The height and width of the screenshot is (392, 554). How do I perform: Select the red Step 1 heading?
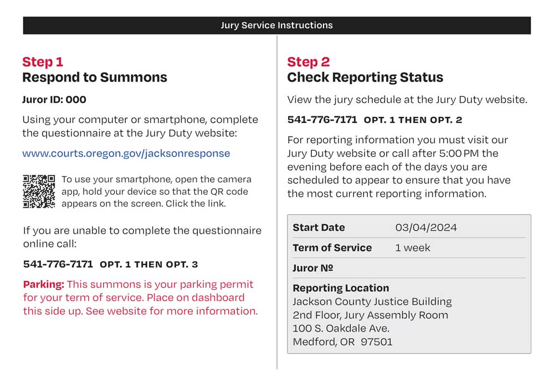pyautogui.click(x=43, y=61)
